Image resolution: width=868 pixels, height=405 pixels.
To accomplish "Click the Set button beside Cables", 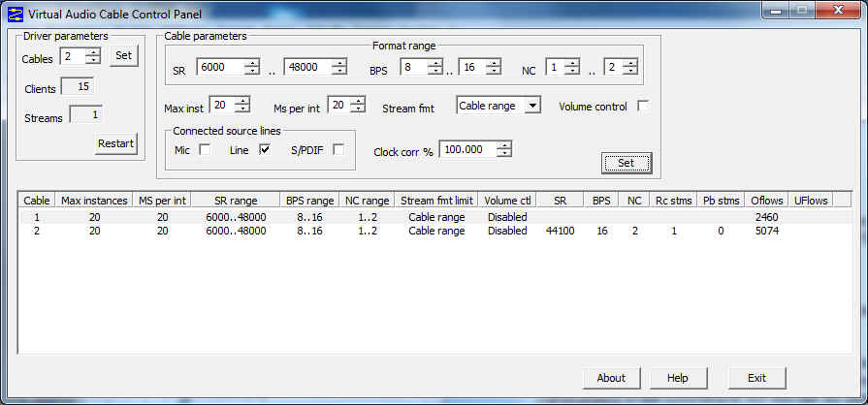I will click(123, 56).
